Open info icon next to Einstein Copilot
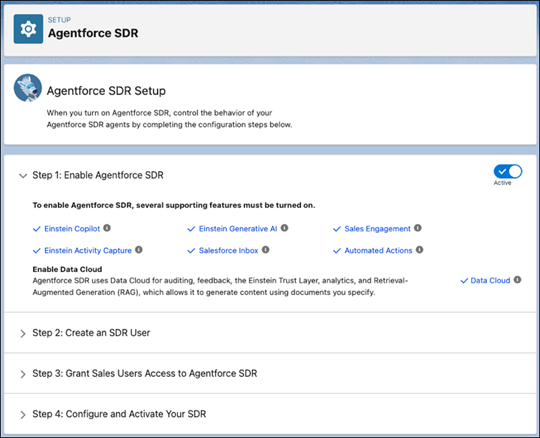This screenshot has width=540, height=438. pos(107,228)
